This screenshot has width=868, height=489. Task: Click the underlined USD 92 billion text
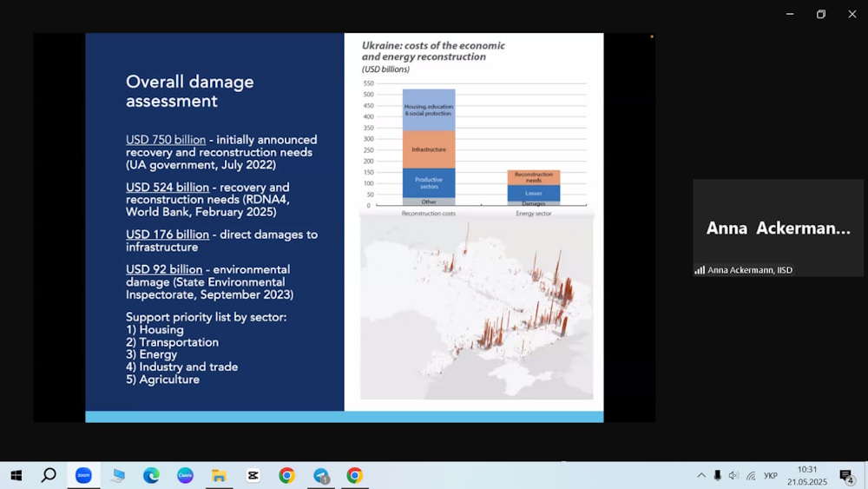pyautogui.click(x=164, y=269)
